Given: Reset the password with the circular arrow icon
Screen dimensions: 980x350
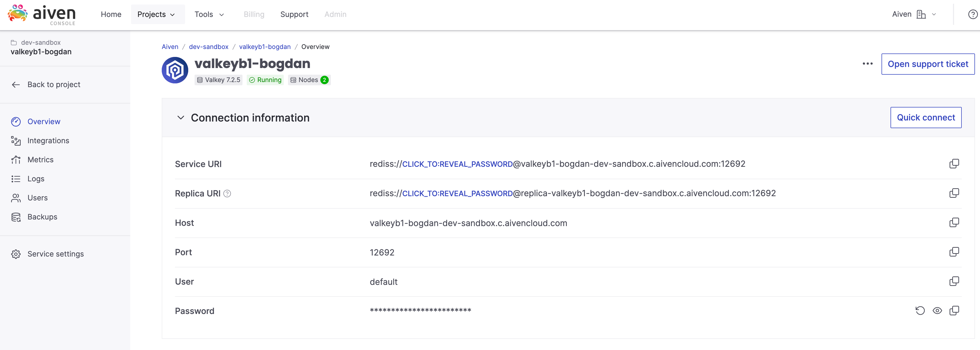Looking at the screenshot, I should pos(920,311).
